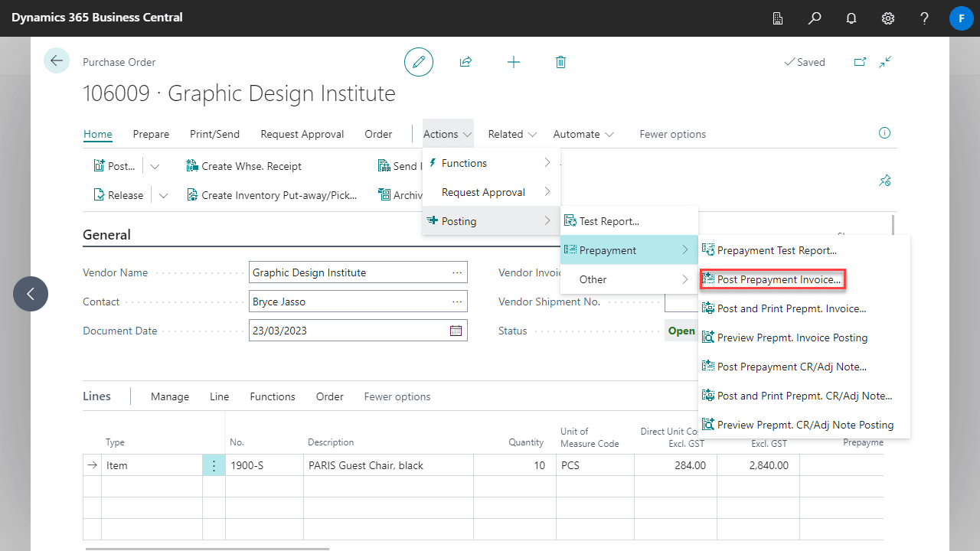Click the delete trash can icon
Screen dimensions: 980x551
pos(561,62)
